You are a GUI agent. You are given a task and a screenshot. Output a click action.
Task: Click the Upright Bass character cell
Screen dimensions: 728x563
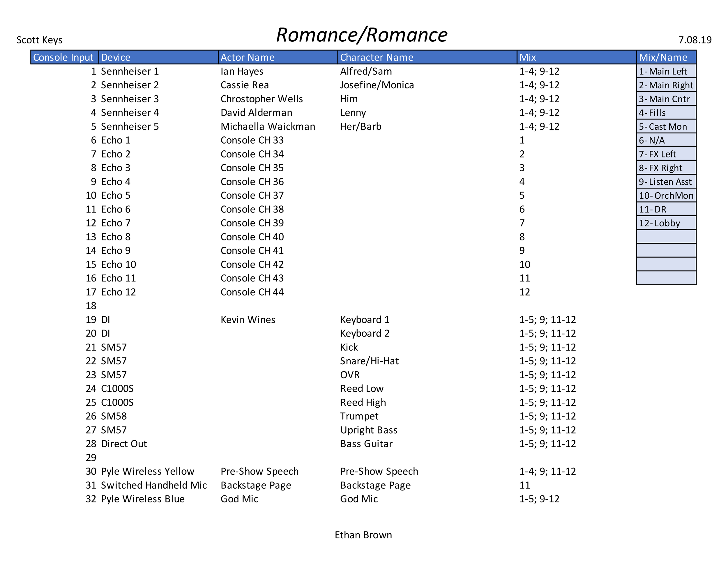click(369, 430)
